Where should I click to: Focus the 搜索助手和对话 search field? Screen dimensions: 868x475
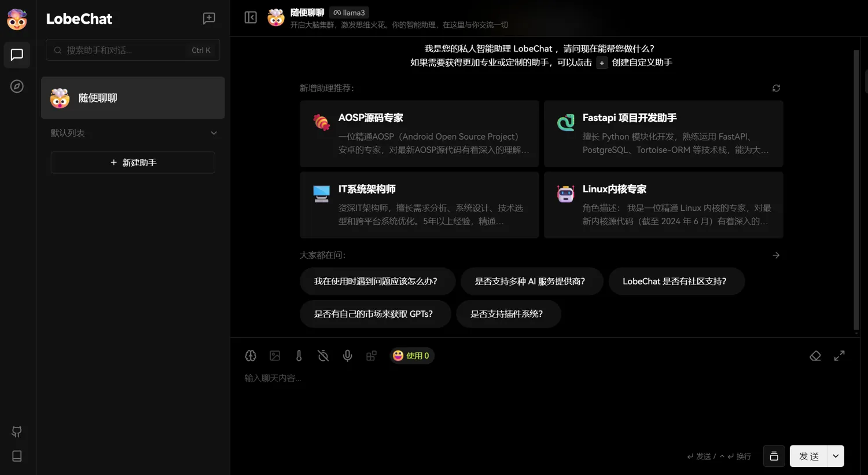133,50
